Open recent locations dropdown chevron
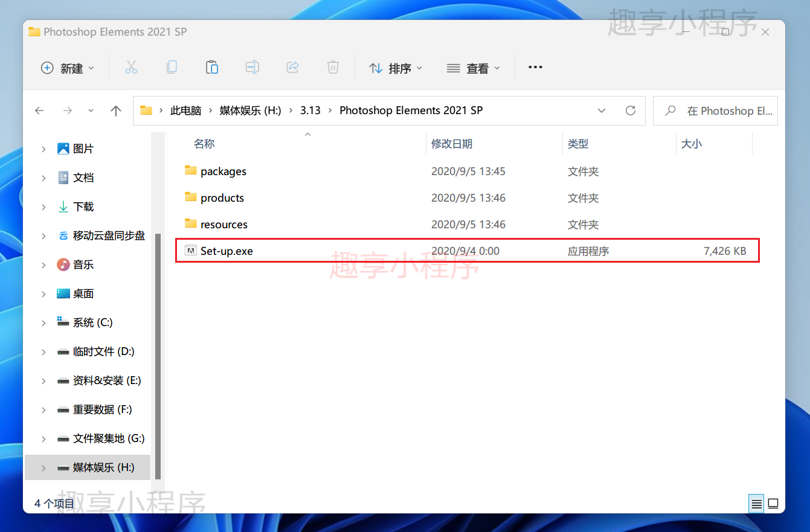The width and height of the screenshot is (810, 532). pos(91,111)
